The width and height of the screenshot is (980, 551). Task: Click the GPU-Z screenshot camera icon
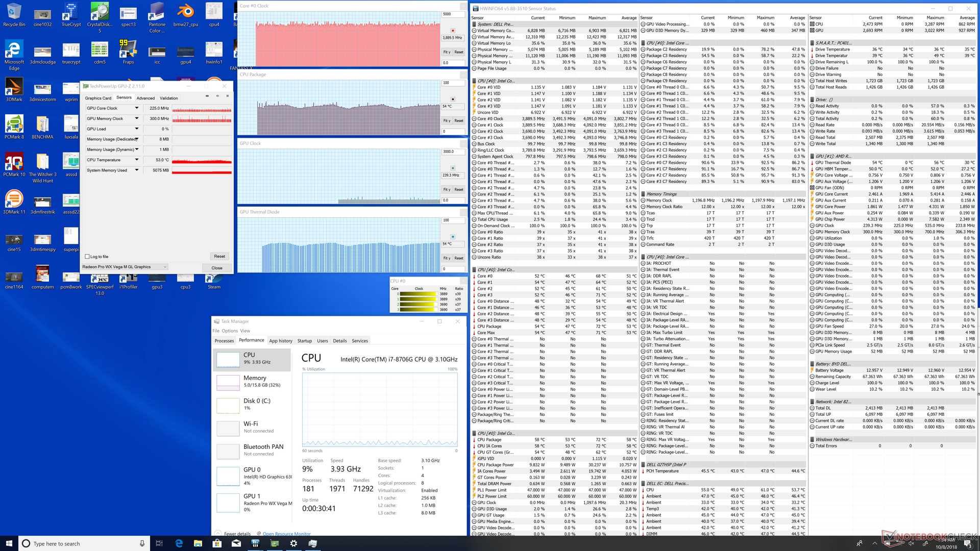[x=207, y=96]
